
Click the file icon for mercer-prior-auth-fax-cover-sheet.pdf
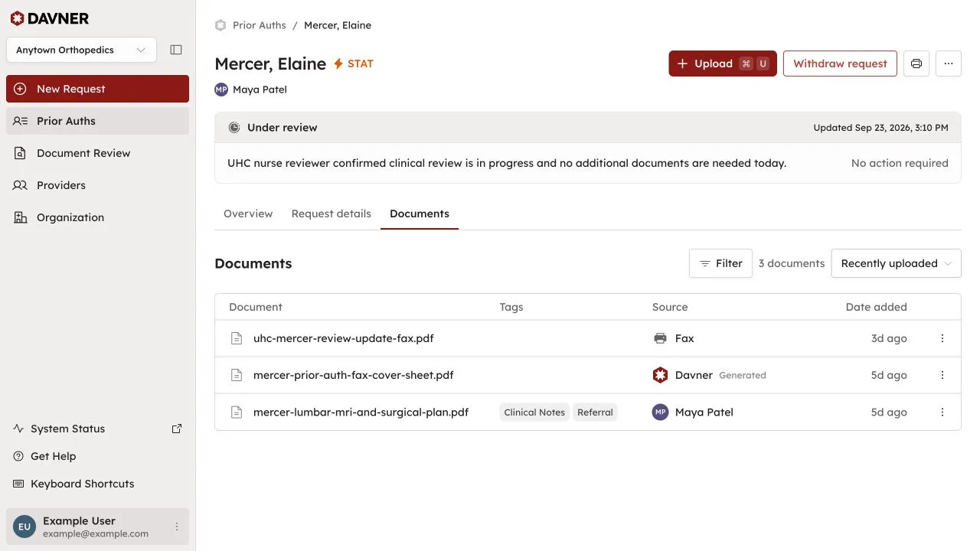coord(237,375)
